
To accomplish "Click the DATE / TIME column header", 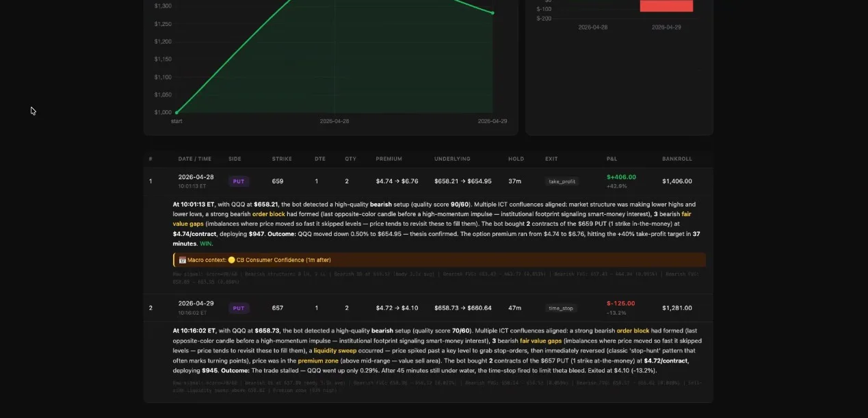I will (195, 159).
